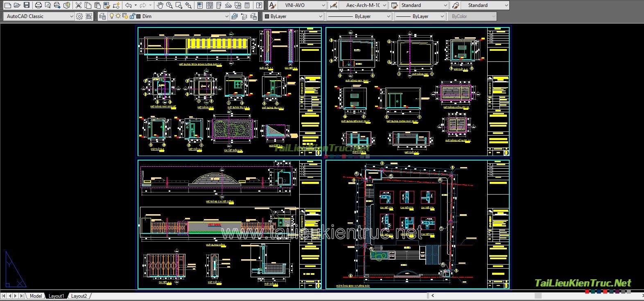The width and height of the screenshot is (644, 301).
Task: Click the My Workspace icon
Action: [89, 16]
